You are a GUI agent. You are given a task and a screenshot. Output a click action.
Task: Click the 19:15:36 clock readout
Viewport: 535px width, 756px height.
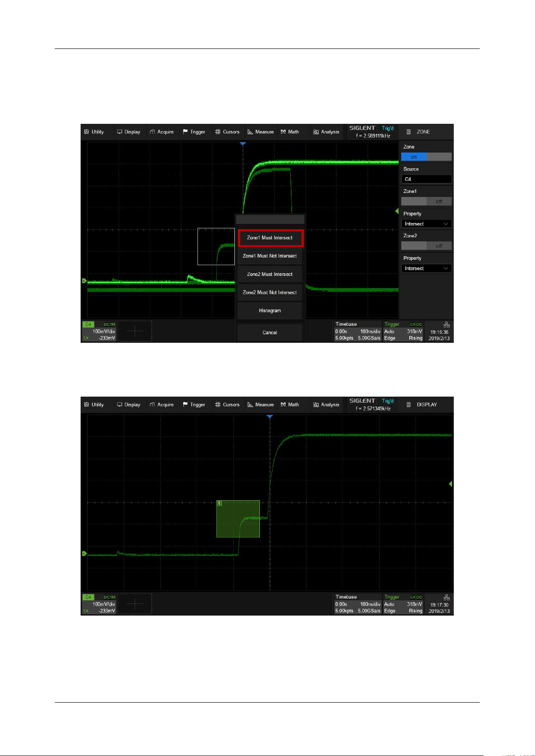tap(439, 332)
